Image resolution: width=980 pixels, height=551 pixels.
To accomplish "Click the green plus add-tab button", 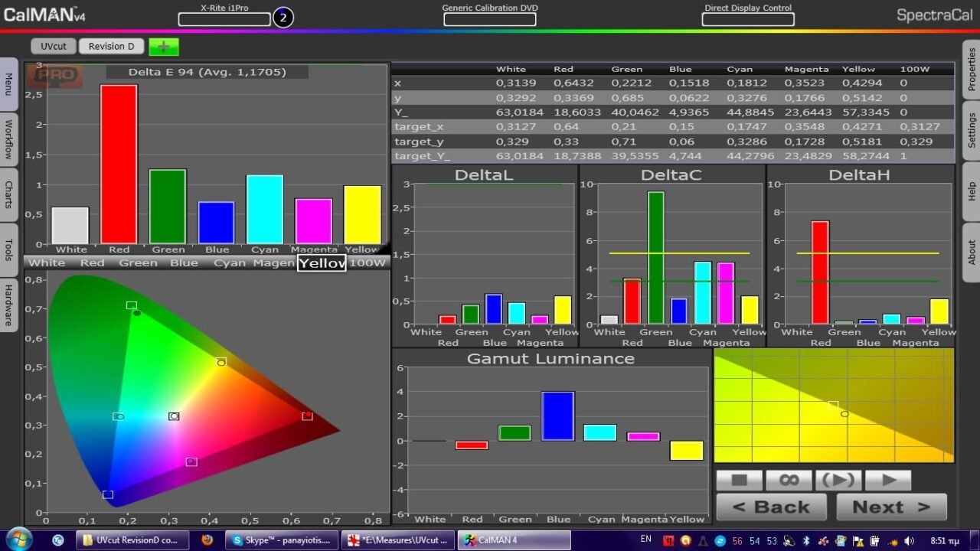I will coord(163,47).
